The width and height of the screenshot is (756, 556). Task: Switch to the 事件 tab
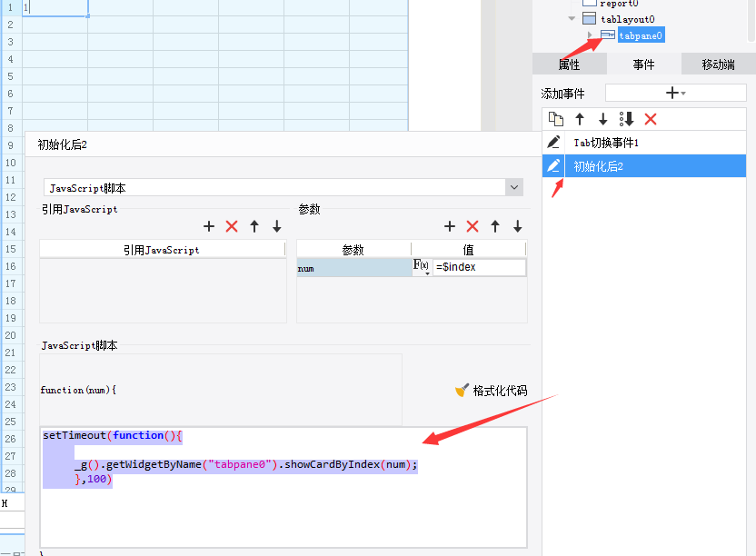coord(643,65)
